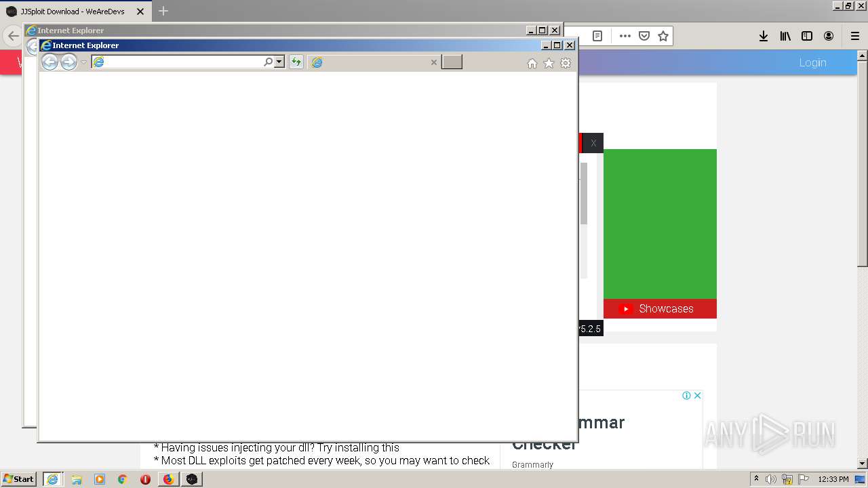Maximize the back Internet Explorer window
Viewport: 868px width, 488px height.
coord(542,30)
